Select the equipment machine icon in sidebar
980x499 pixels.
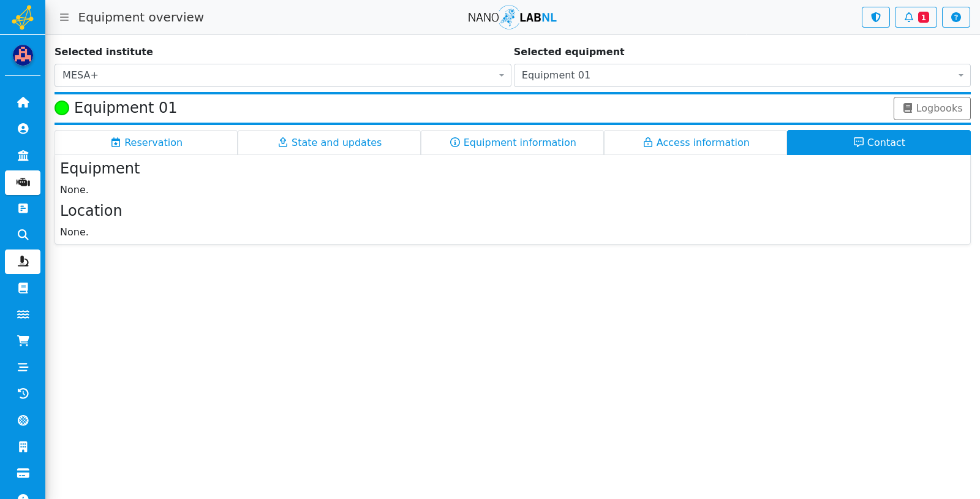pyautogui.click(x=23, y=183)
